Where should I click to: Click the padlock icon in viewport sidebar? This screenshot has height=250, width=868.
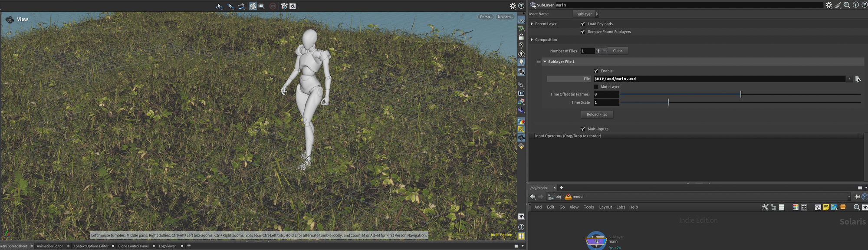(x=521, y=37)
